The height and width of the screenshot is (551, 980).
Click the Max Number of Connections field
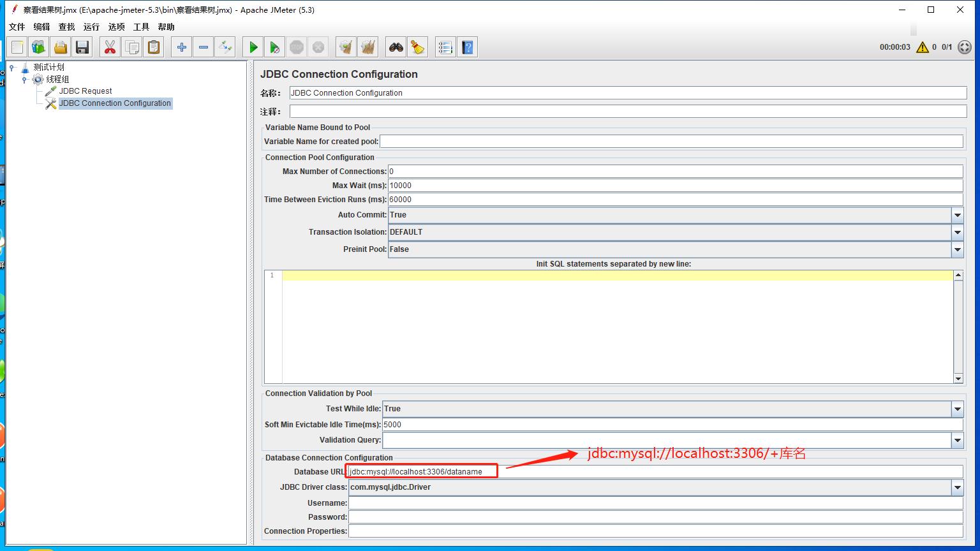[675, 171]
